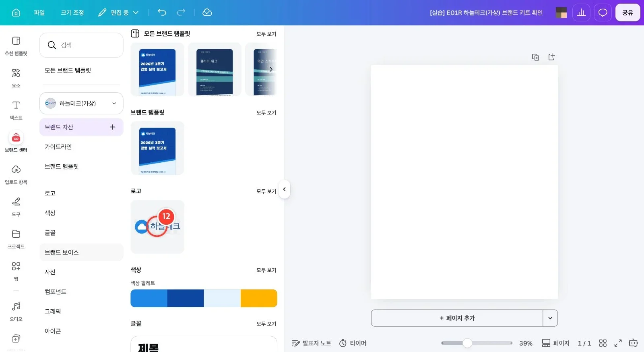
Task: Open the 업로드 항목 panel
Action: click(16, 174)
